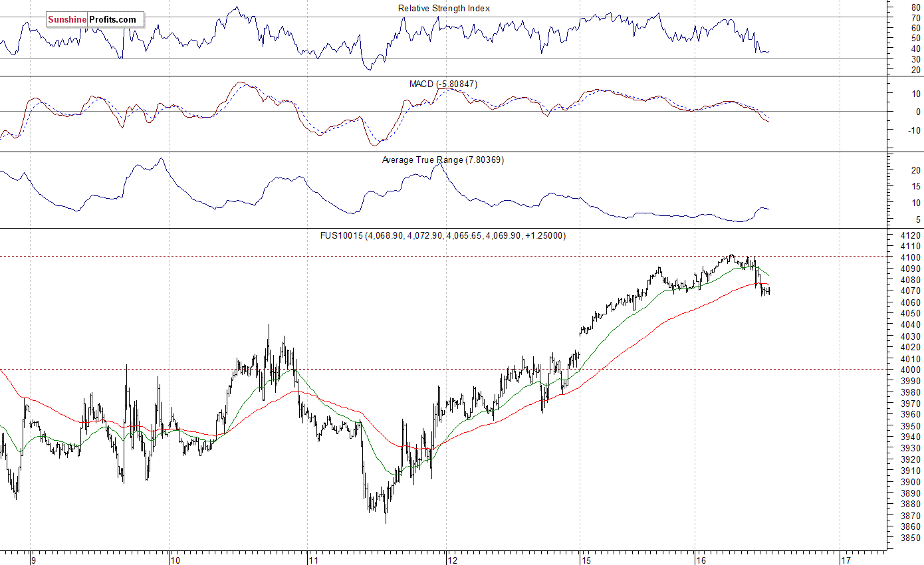
Task: Select the MACD (-5.80847) panel title
Action: tap(443, 84)
